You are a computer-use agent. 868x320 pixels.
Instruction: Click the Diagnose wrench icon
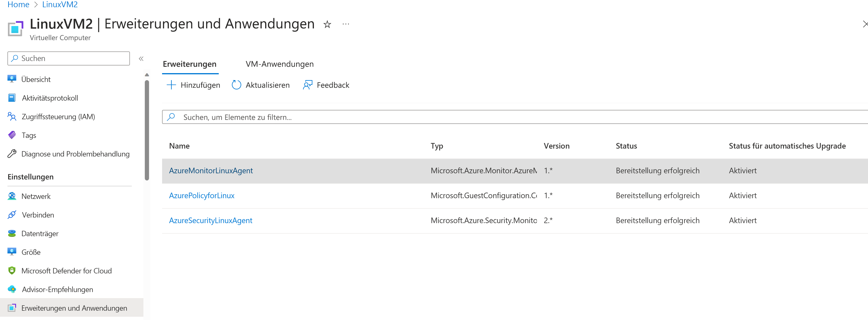coord(12,154)
